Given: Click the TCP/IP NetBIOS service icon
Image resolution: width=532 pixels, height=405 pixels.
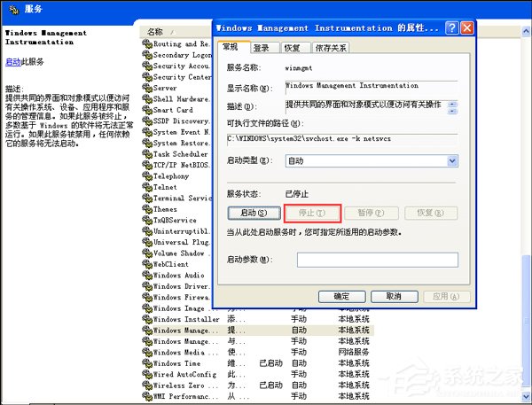Looking at the screenshot, I should 147,165.
